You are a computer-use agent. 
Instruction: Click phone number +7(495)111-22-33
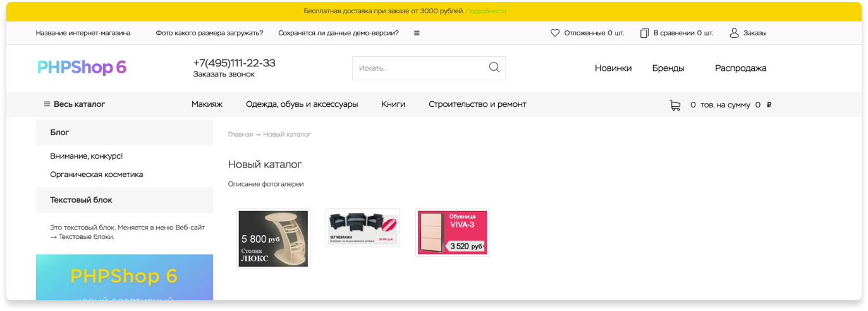click(x=234, y=63)
